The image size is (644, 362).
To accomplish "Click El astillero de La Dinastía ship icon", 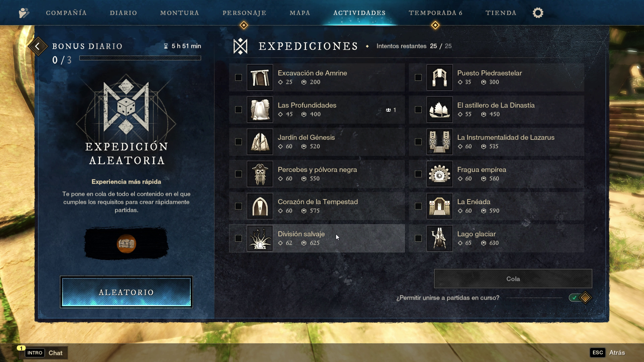I will 439,110.
